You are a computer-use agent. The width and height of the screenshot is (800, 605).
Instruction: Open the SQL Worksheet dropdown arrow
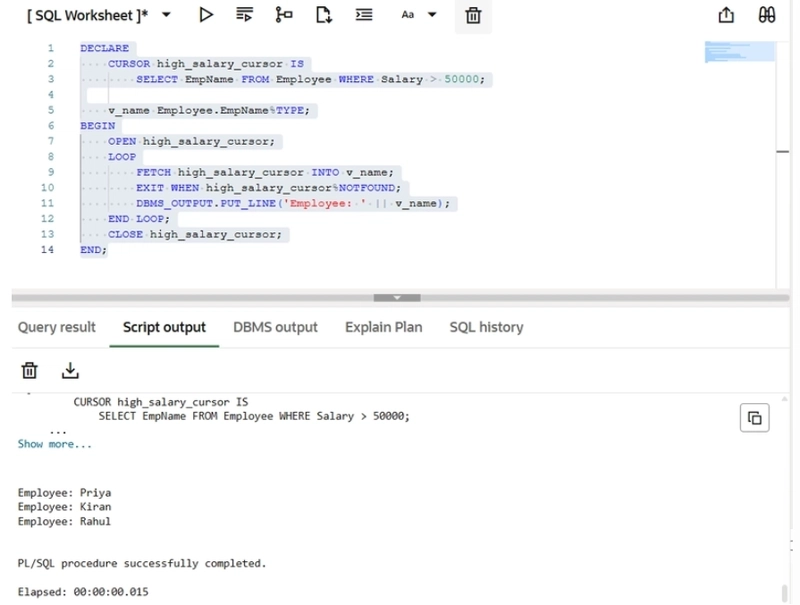pyautogui.click(x=166, y=15)
